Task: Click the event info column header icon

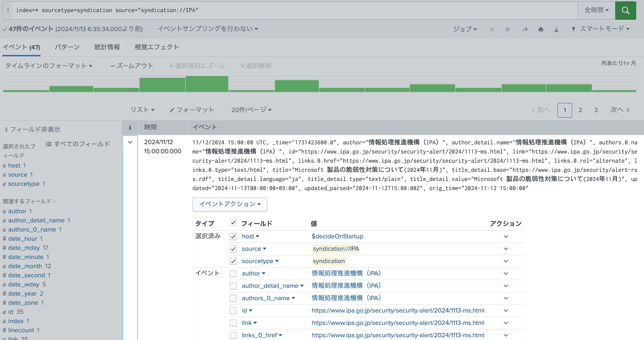Action: click(x=130, y=127)
